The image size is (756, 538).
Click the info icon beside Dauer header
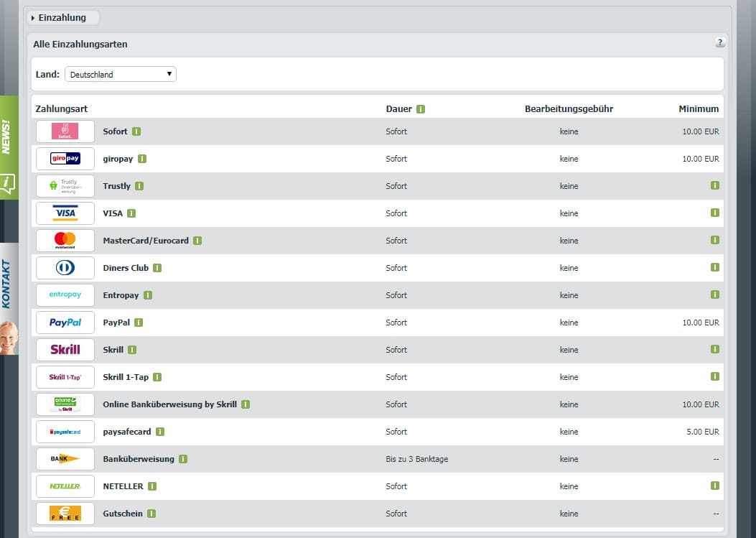(421, 109)
